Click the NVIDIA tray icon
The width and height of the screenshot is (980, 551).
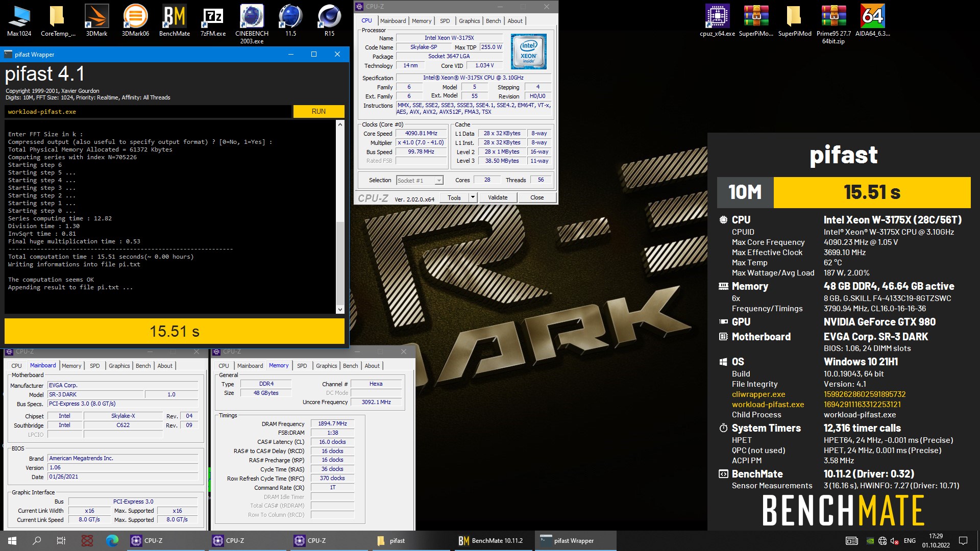point(870,541)
